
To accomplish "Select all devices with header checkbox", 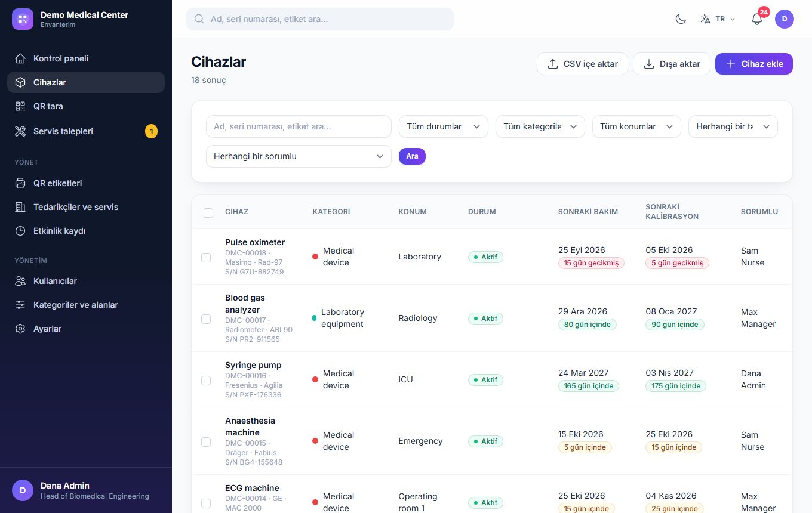I will point(208,212).
